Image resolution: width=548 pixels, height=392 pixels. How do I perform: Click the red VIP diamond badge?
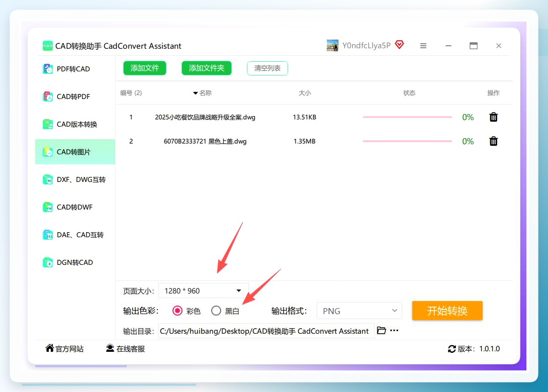click(x=400, y=45)
